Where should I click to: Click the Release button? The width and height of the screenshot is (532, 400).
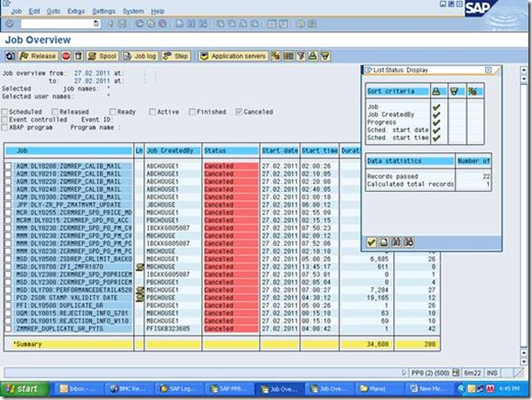tap(38, 56)
